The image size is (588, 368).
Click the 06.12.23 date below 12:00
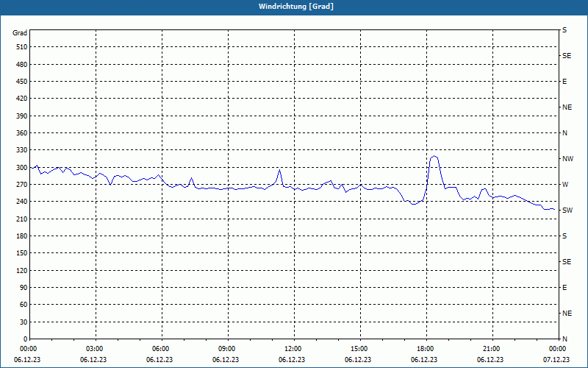(292, 360)
